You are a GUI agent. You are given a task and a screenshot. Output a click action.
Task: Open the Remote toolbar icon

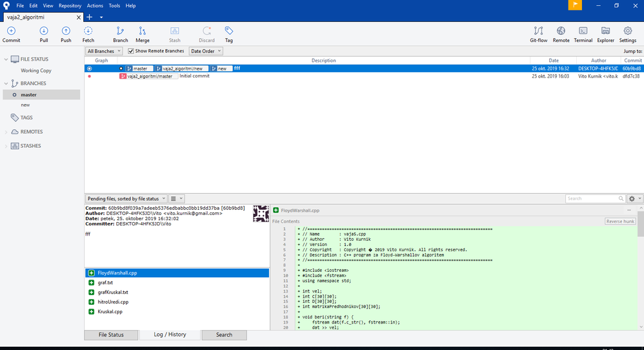(x=561, y=31)
